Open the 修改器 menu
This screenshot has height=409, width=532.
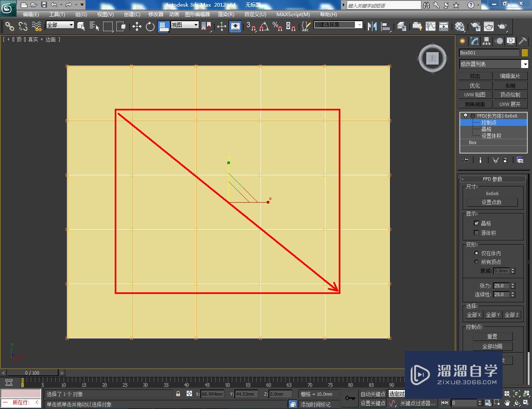pos(156,14)
